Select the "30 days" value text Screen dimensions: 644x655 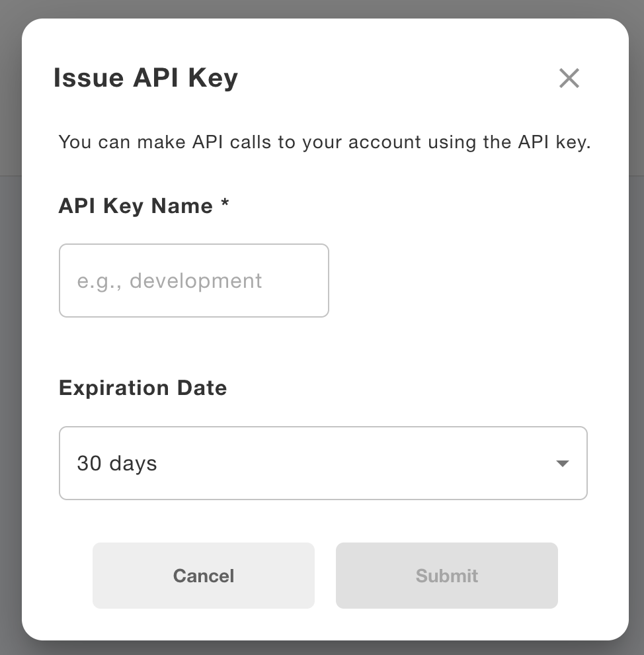pyautogui.click(x=117, y=463)
